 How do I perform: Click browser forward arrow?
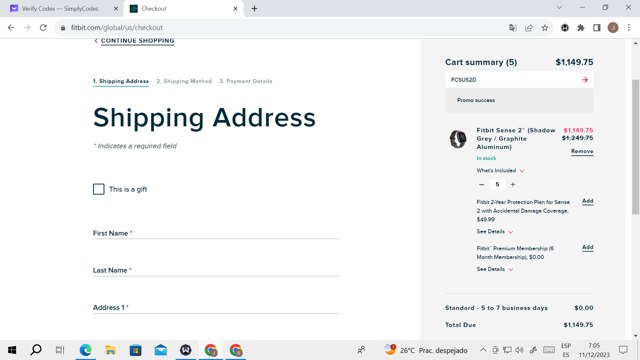[27, 27]
